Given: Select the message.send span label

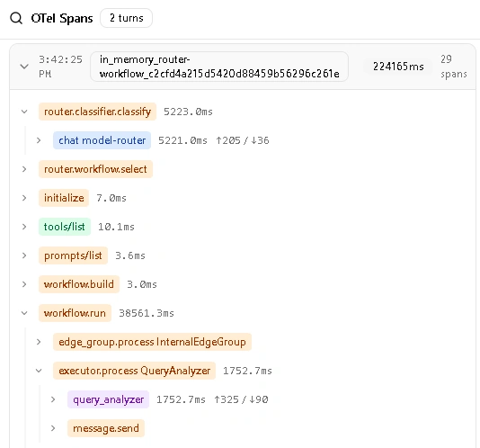Looking at the screenshot, I should pyautogui.click(x=106, y=428).
